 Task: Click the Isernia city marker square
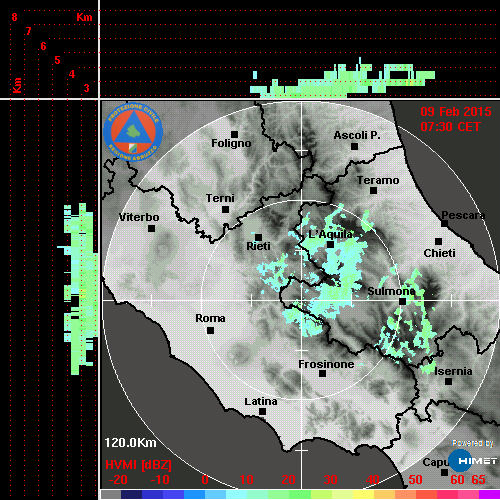tap(448, 381)
